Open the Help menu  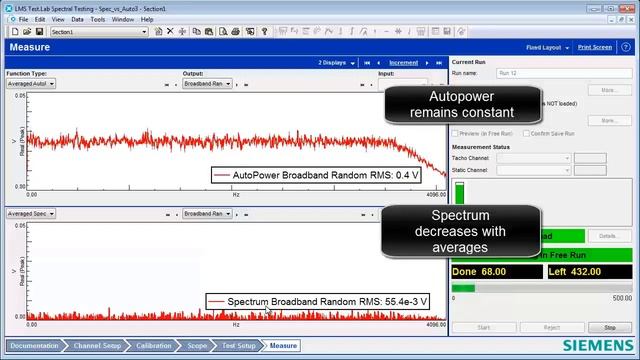pyautogui.click(x=147, y=20)
